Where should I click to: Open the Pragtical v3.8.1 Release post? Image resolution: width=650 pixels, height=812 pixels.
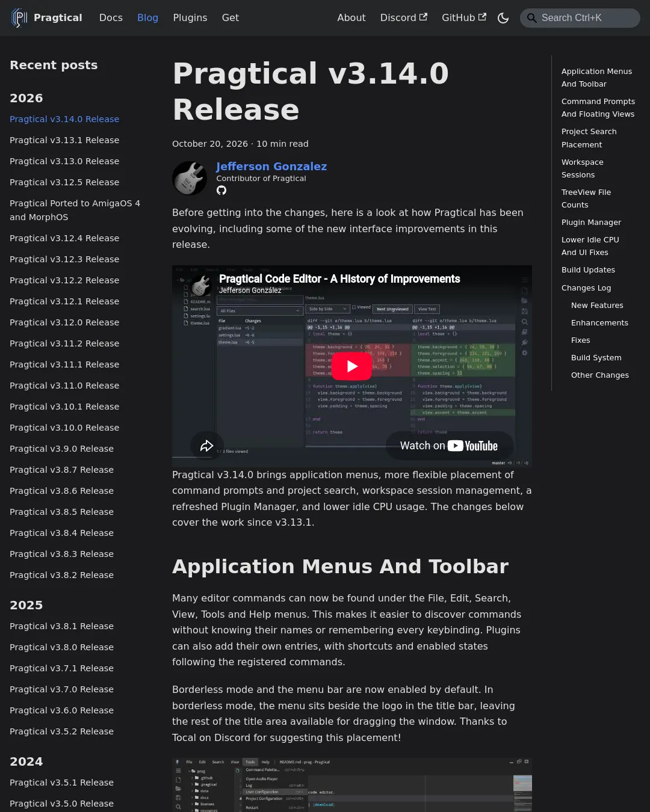[61, 626]
